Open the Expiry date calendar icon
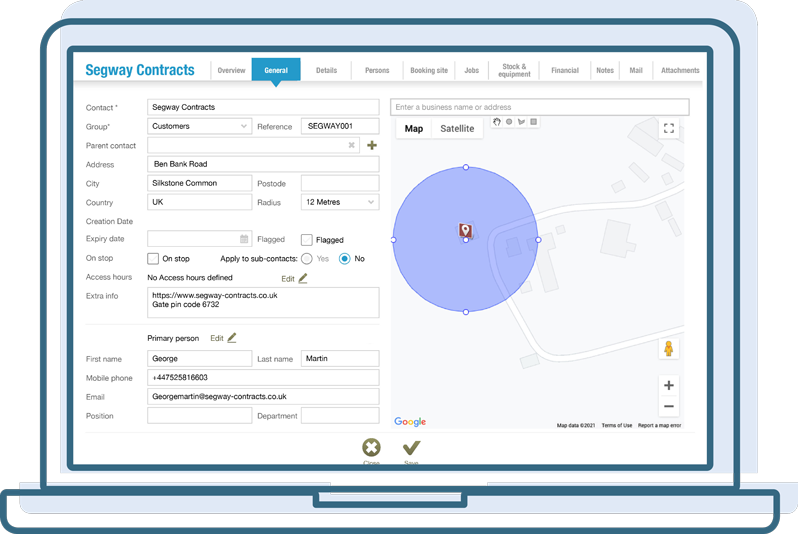The image size is (798, 534). (244, 239)
